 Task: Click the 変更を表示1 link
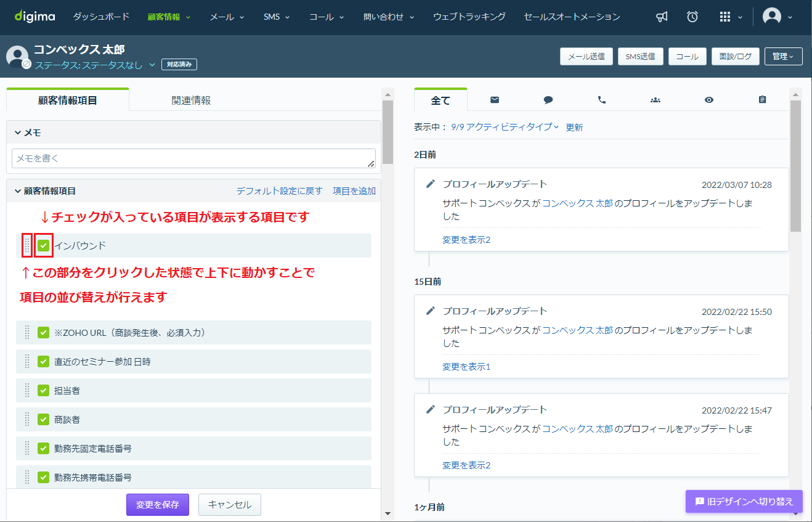click(x=466, y=367)
